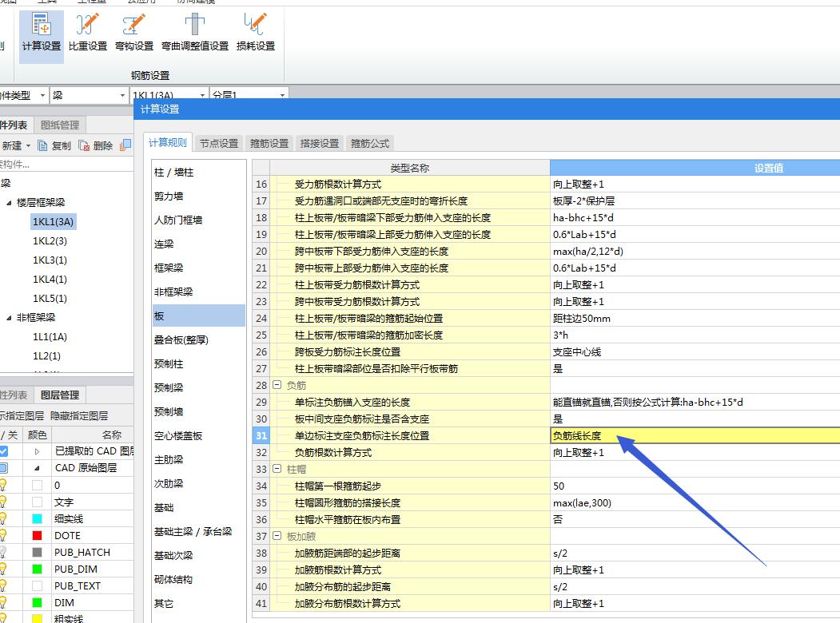Toggle lightbulb for layer 0
Image resolution: width=840 pixels, height=623 pixels.
[x=2, y=485]
